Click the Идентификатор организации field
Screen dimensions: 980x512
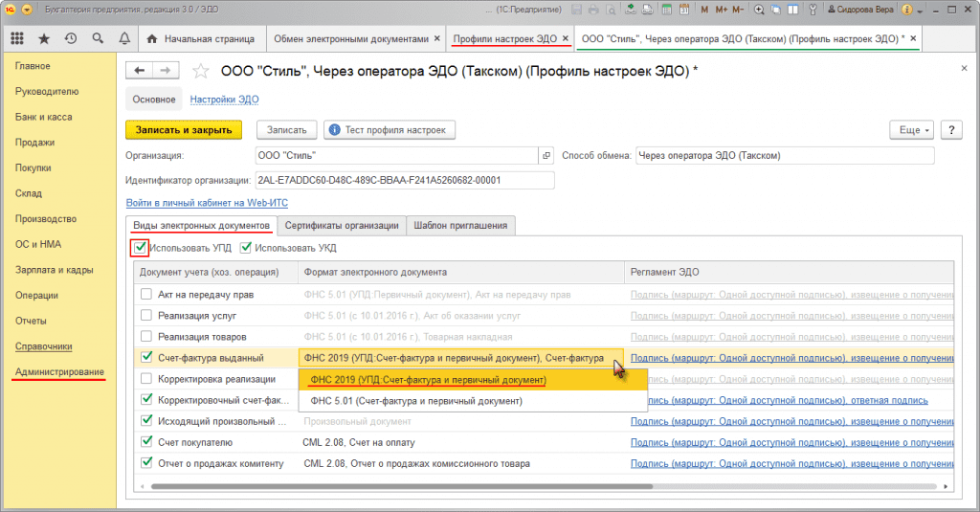(x=405, y=180)
